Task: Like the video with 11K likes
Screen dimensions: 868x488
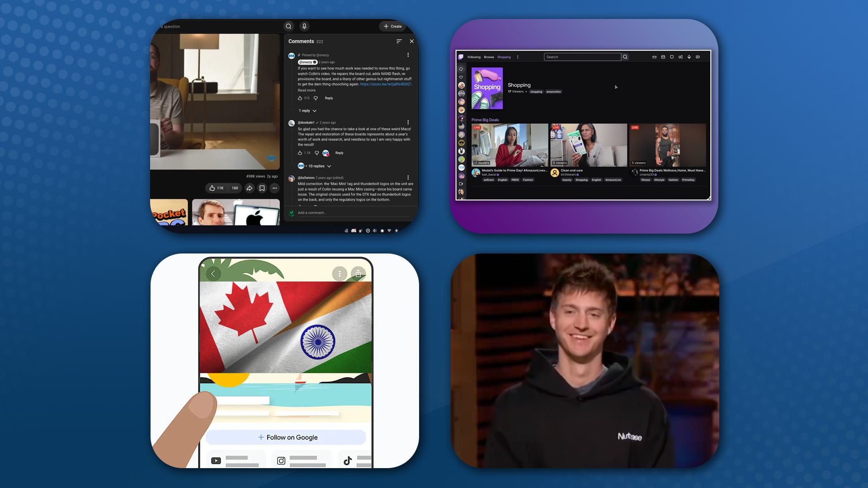Action: 217,188
